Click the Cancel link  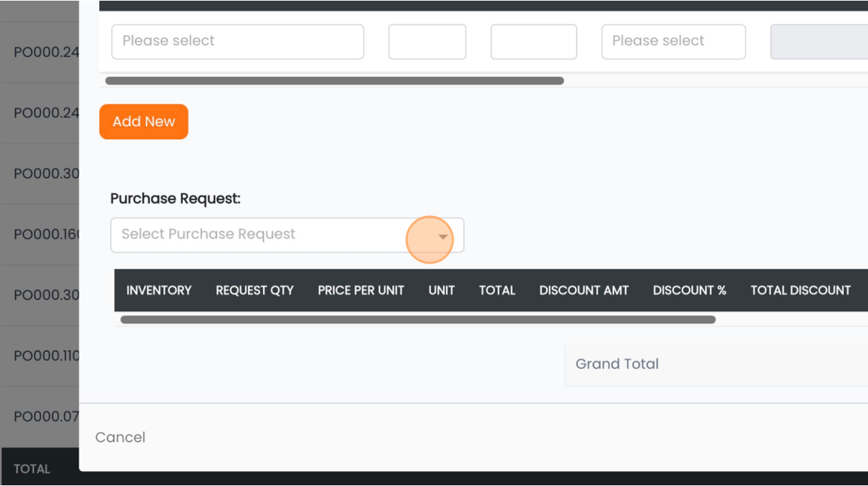121,437
